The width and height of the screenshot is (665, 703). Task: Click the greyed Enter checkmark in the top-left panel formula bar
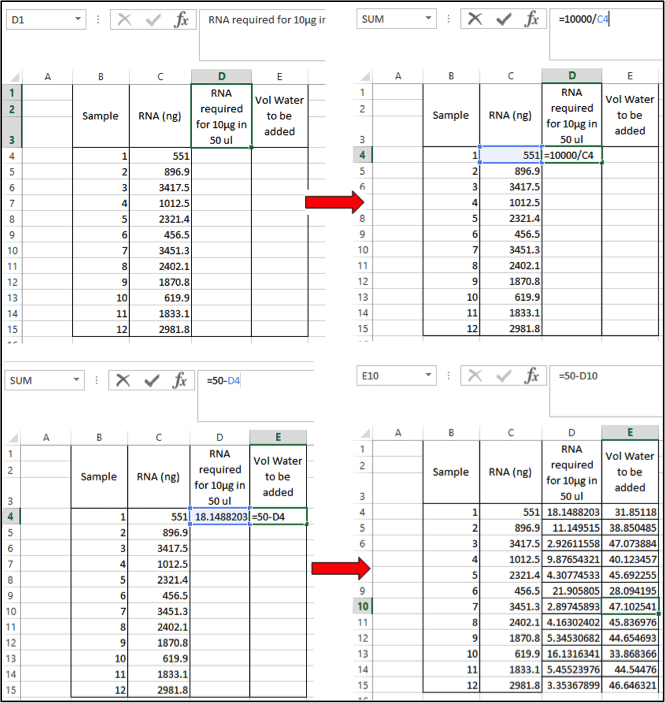[x=154, y=20]
